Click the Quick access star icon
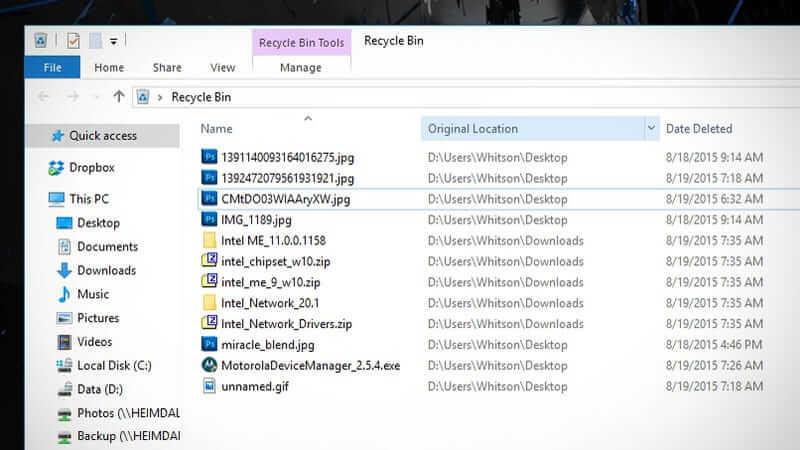Viewport: 800px width, 450px height. click(x=58, y=136)
